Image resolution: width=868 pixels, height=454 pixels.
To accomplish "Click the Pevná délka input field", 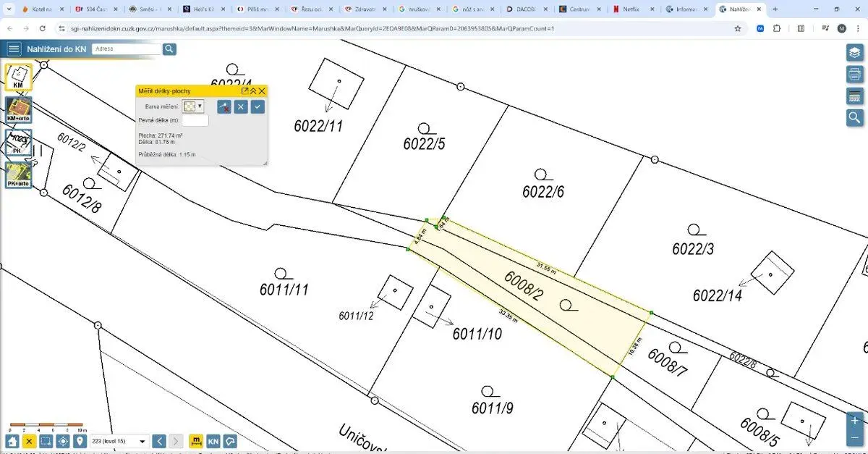I will 195,120.
